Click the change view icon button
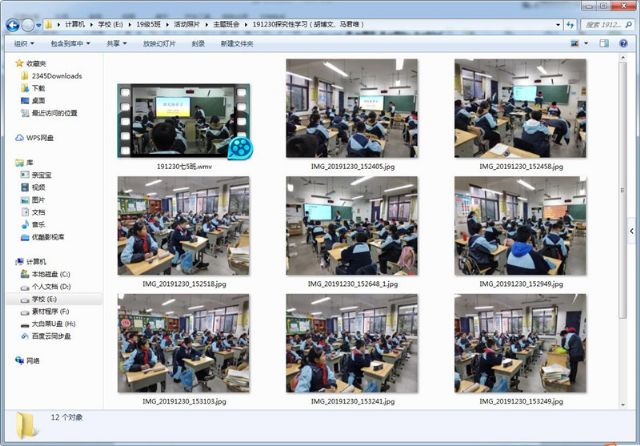 [x=575, y=43]
